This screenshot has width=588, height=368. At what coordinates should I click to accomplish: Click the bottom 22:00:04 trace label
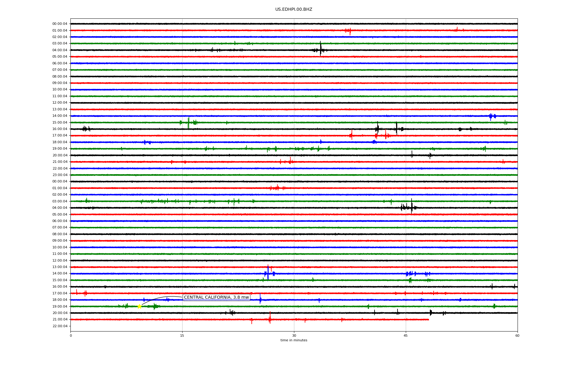[x=60, y=326]
